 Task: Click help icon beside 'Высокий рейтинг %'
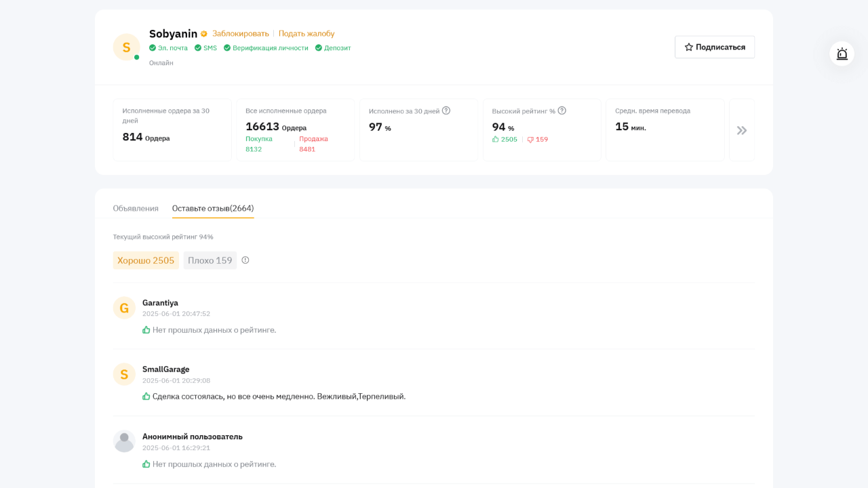point(561,110)
